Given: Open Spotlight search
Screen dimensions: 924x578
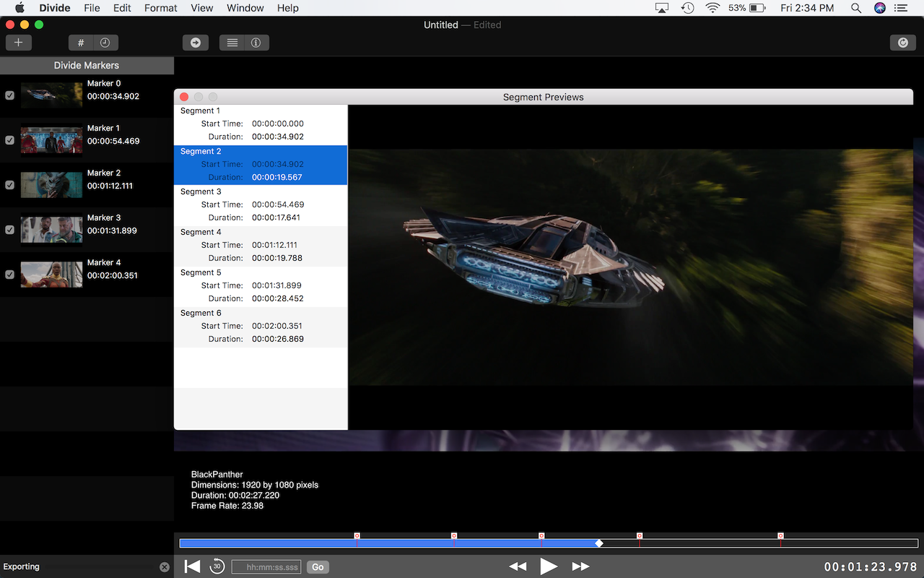Looking at the screenshot, I should coord(855,8).
